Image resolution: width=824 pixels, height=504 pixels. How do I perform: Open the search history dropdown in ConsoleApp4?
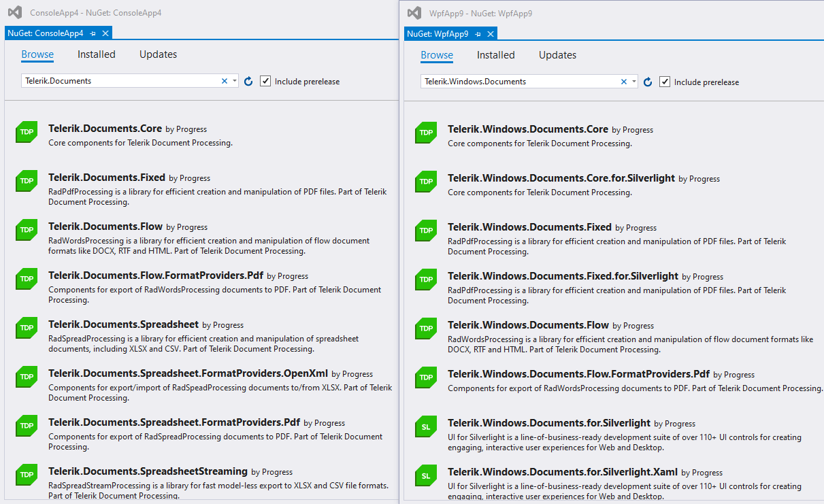tap(234, 81)
